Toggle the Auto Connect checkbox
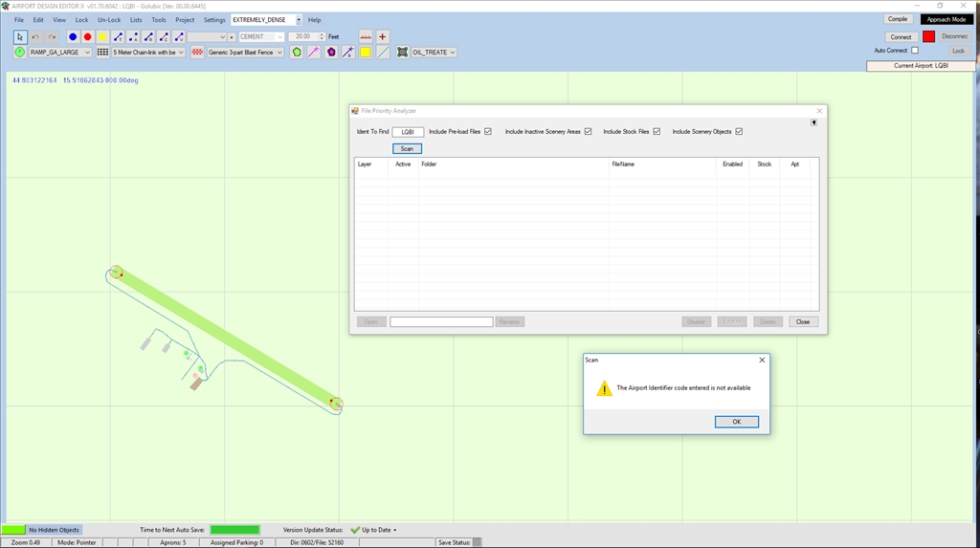This screenshot has height=548, width=980. 915,51
